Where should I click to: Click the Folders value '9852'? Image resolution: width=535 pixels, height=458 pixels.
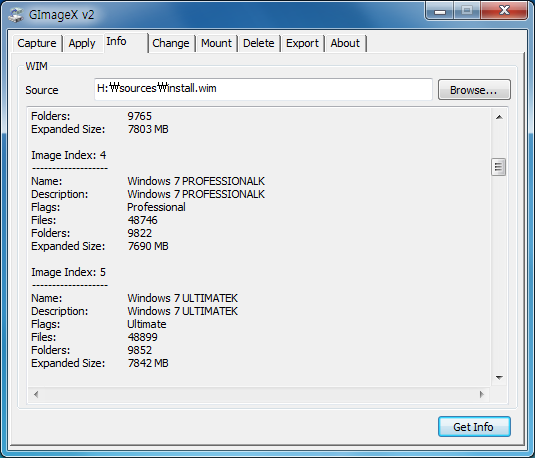pos(140,350)
